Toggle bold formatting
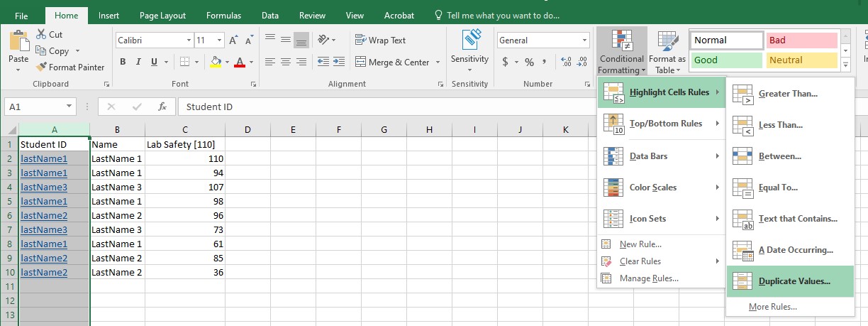The image size is (868, 326). (123, 63)
